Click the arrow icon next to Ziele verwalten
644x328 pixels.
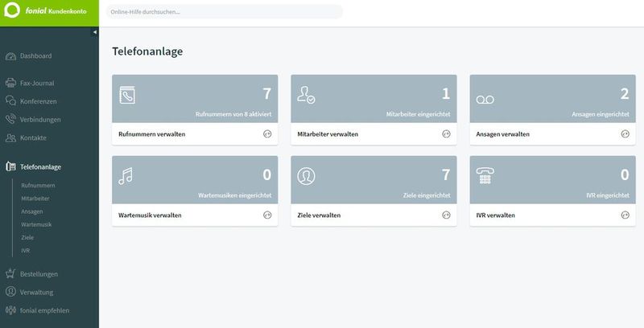pos(447,215)
